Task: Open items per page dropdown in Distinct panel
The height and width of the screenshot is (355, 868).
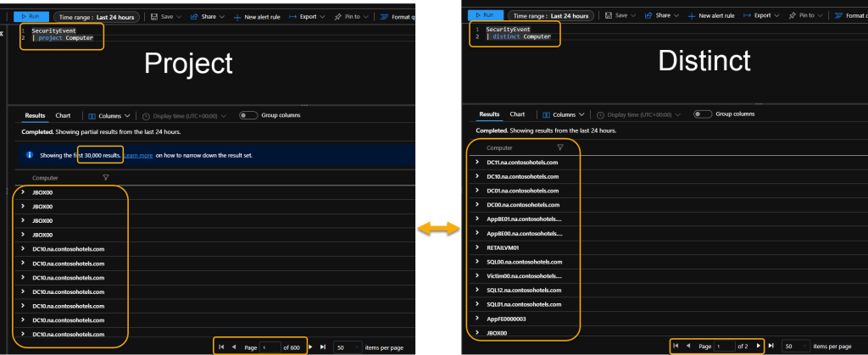Action: [795, 347]
